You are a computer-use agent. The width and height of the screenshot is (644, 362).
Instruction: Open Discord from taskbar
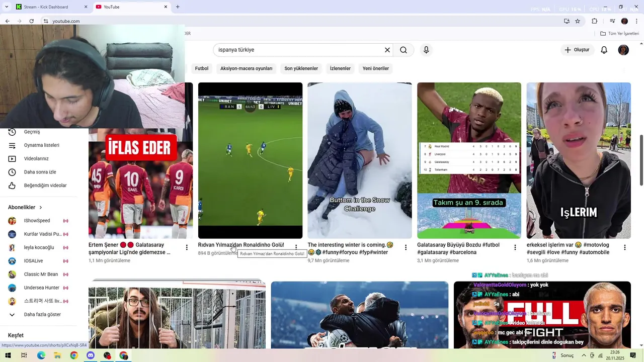pos(91,355)
